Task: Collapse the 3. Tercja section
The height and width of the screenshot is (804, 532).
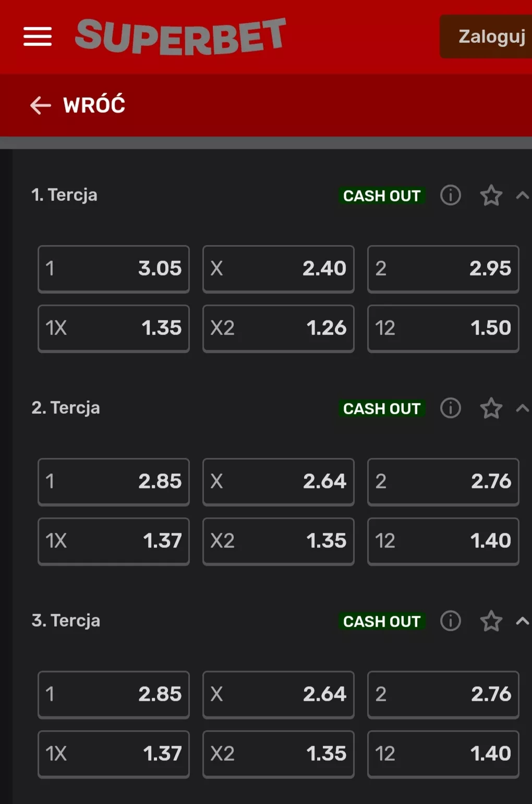Action: click(523, 621)
